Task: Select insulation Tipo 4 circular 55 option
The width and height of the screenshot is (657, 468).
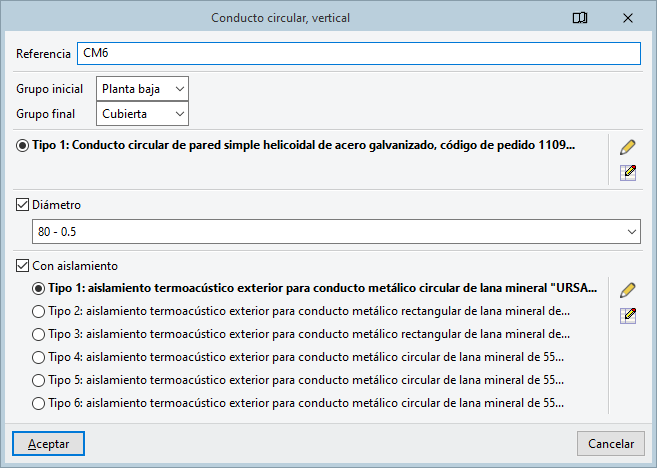Action: [39, 356]
